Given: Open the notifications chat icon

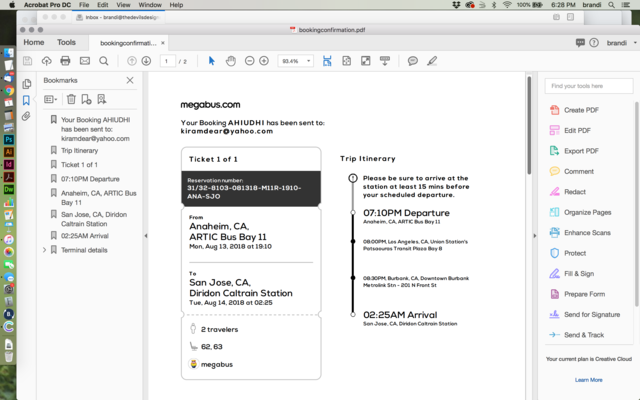Looking at the screenshot, I should point(580,43).
